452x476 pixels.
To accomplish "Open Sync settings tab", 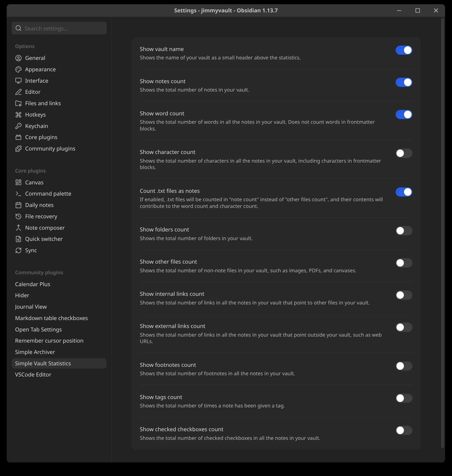I will pyautogui.click(x=59, y=250).
